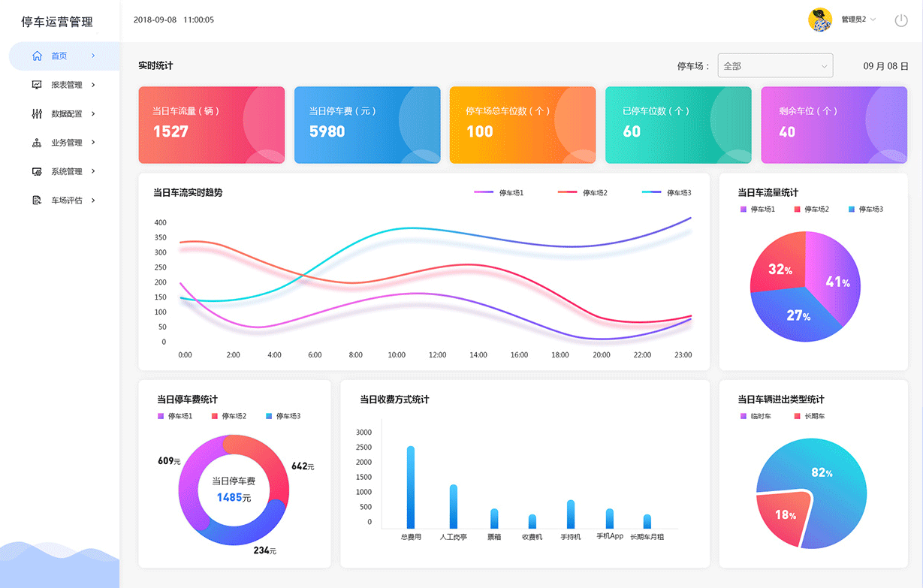The height and width of the screenshot is (588, 923).
Task: Click the 剩余车位 statistics card
Action: point(834,125)
